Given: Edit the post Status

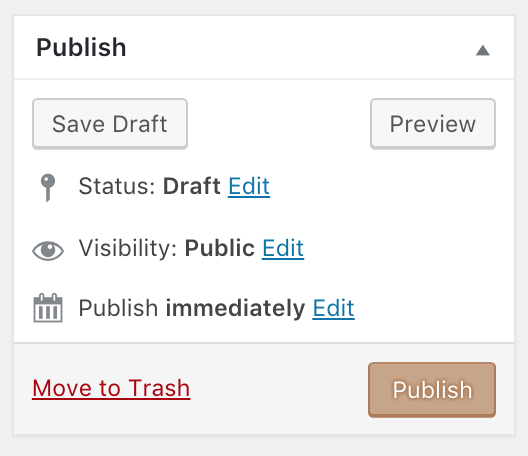Looking at the screenshot, I should click(x=249, y=186).
